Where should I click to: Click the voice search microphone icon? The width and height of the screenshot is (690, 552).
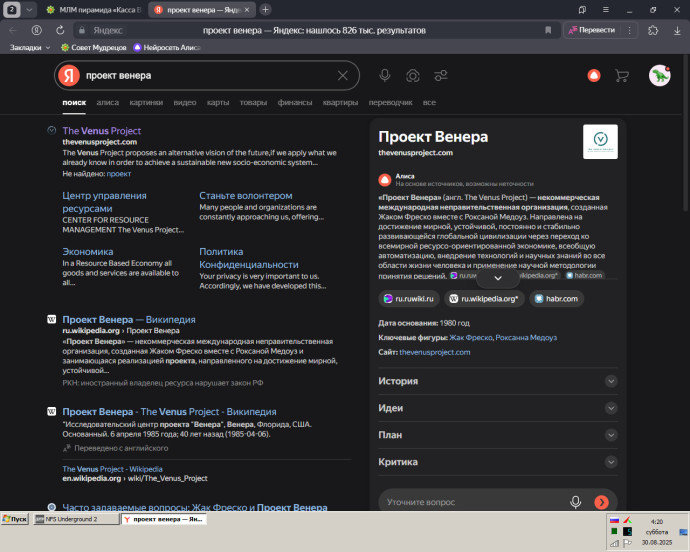pos(385,76)
